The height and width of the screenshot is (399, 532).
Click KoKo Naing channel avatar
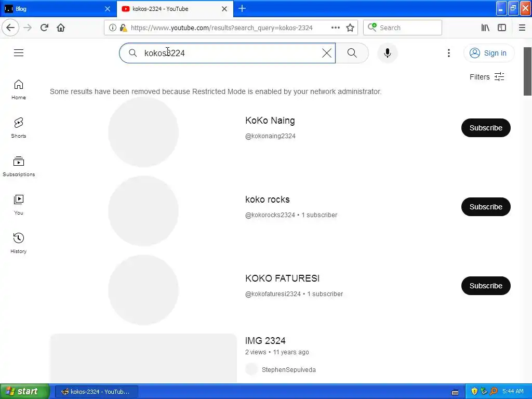pyautogui.click(x=143, y=132)
